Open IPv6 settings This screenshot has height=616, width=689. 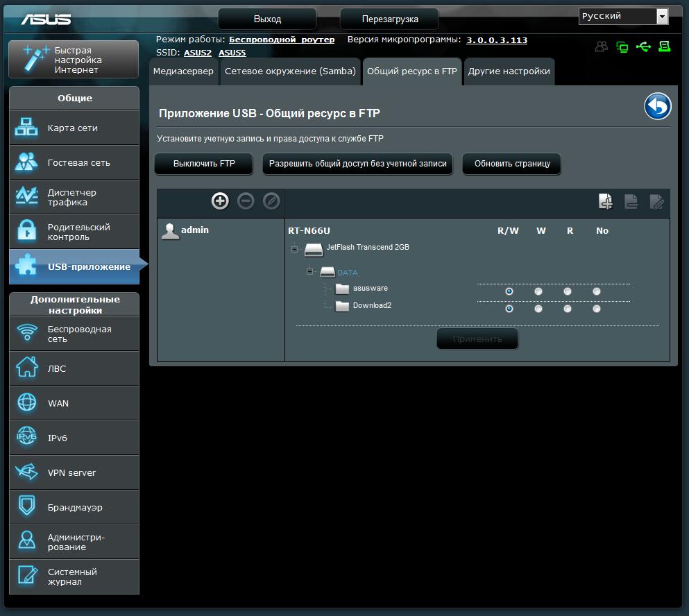pos(74,438)
